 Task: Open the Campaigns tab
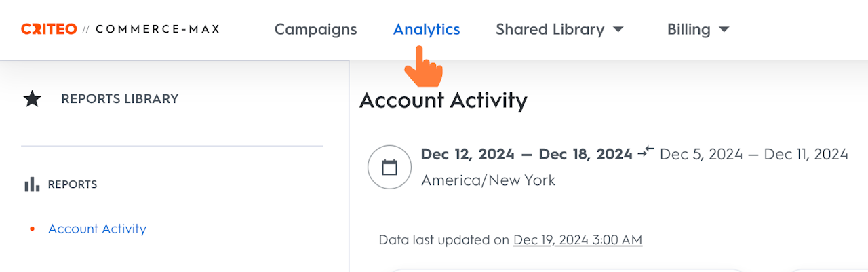pyautogui.click(x=315, y=29)
